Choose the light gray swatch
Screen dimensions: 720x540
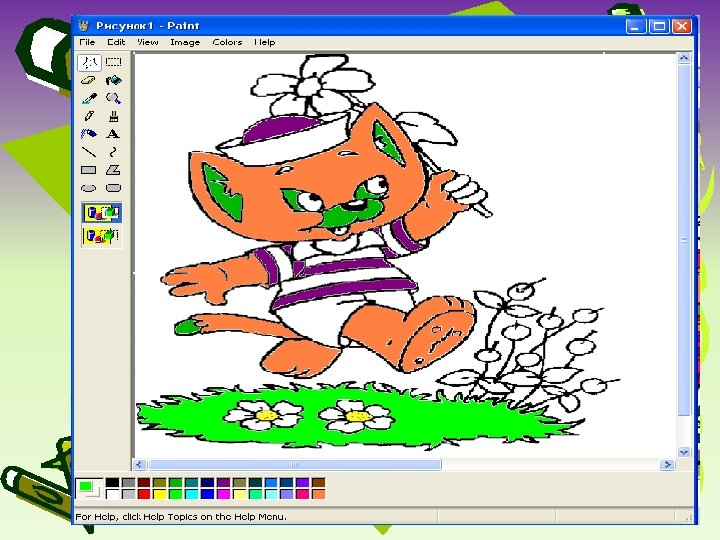(x=129, y=494)
